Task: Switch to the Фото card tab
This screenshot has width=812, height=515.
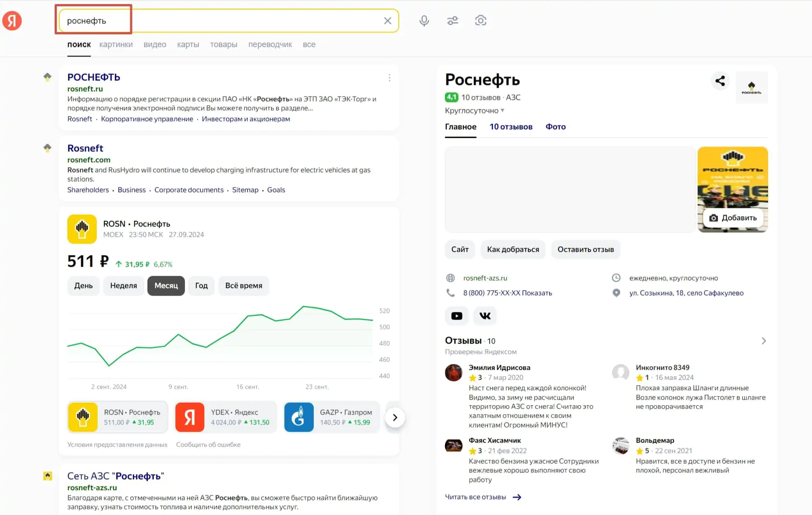Action: 556,127
